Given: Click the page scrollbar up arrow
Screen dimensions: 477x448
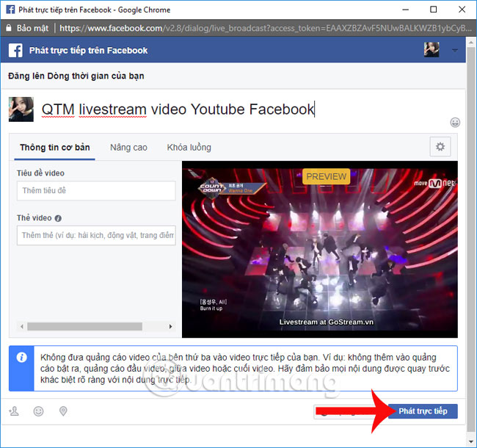Looking at the screenshot, I should pos(471,42).
